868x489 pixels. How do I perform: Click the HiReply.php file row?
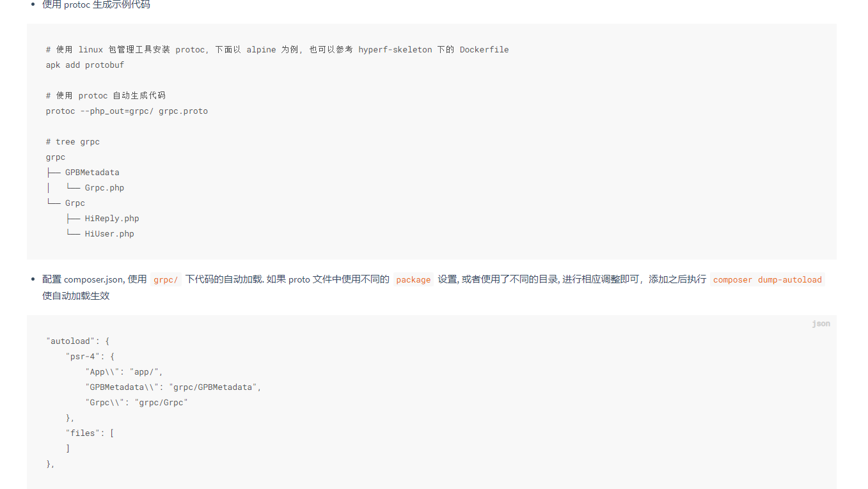102,219
